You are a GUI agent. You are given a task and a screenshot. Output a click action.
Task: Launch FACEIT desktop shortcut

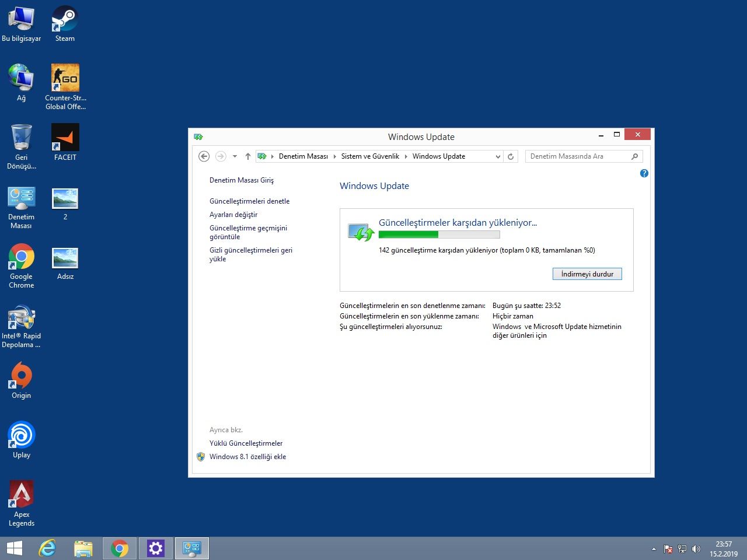tap(65, 142)
